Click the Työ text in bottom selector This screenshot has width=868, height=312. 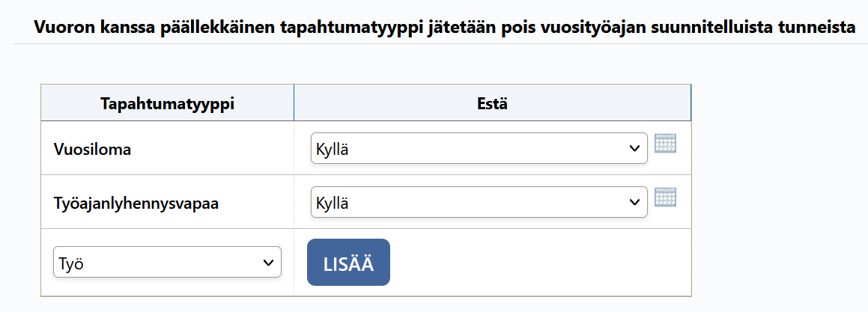pos(70,263)
